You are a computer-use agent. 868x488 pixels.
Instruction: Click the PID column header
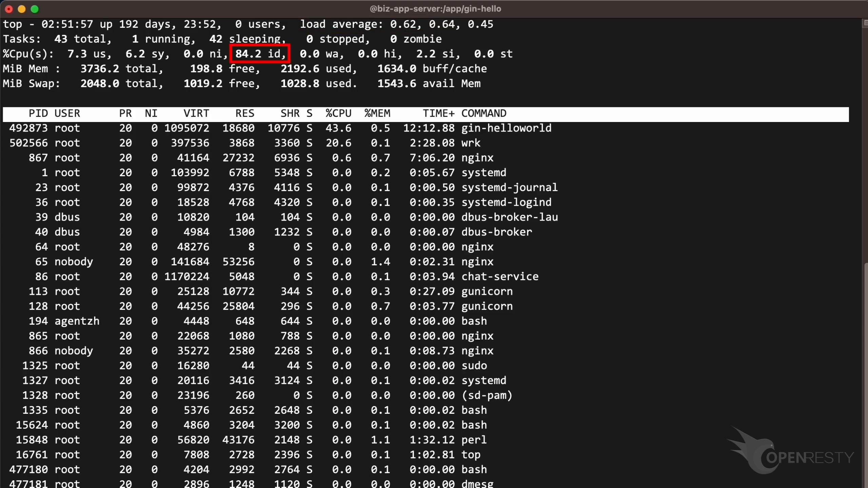point(38,114)
